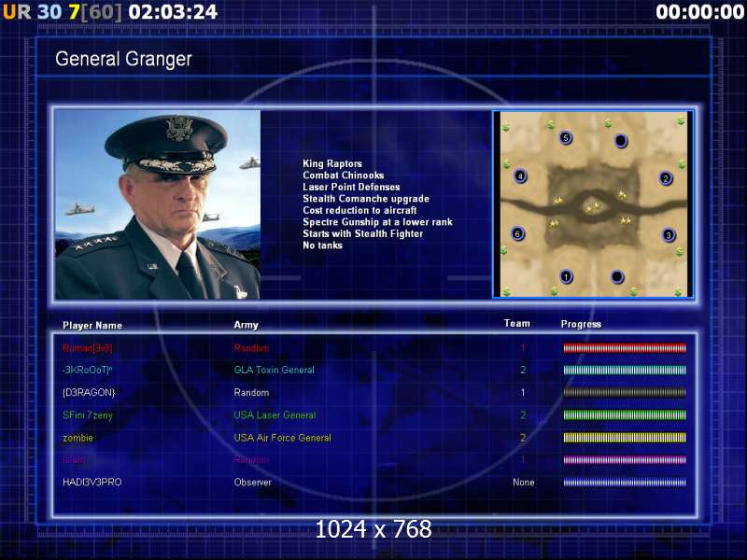Viewport: 747px width, 560px height.
Task: Click Roman[3v3]'s red progress bar
Action: click(x=625, y=348)
